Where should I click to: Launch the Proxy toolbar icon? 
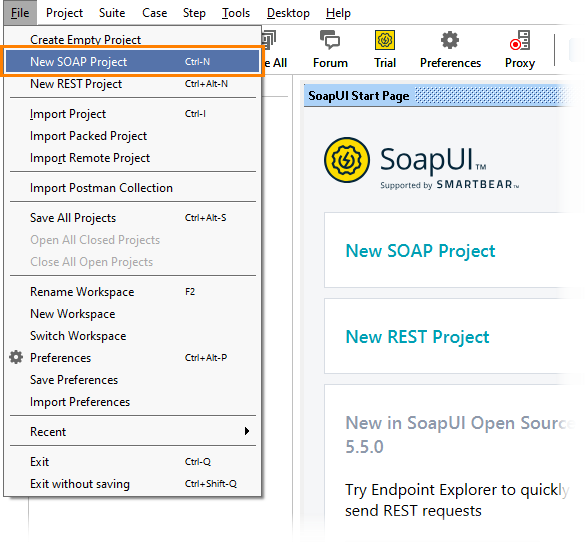tap(519, 49)
